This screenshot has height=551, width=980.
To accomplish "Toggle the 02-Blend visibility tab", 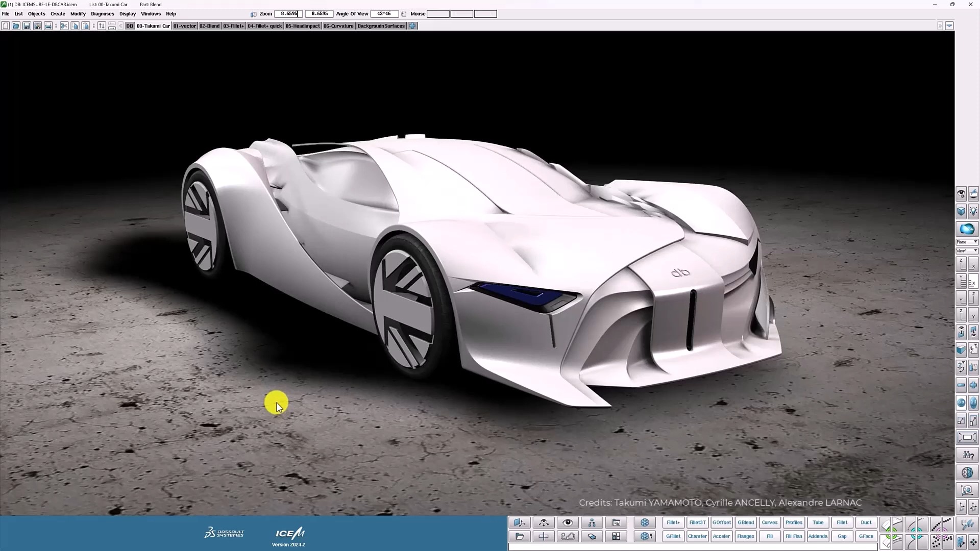I will click(209, 26).
